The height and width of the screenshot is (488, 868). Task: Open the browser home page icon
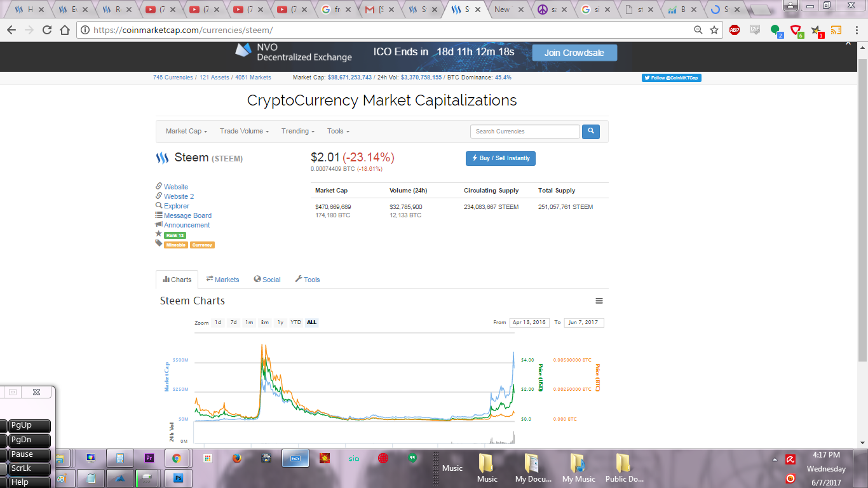(x=65, y=30)
